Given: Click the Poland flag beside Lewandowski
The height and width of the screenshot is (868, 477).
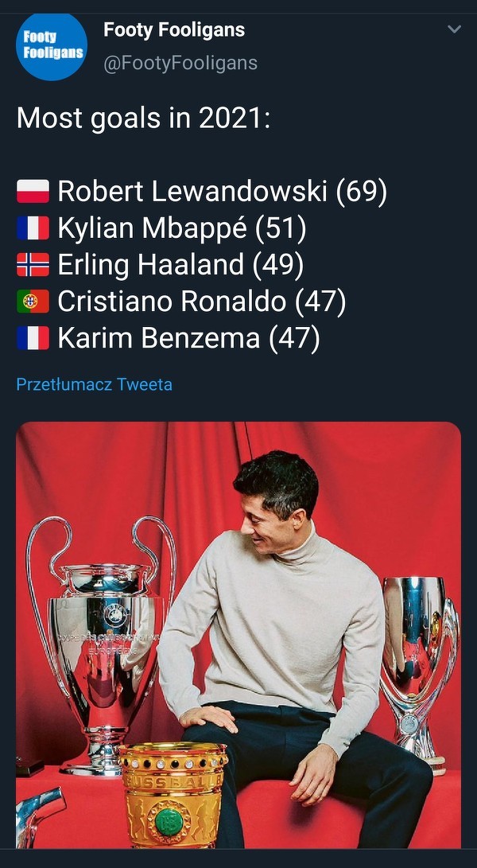Looking at the screenshot, I should coord(33,192).
